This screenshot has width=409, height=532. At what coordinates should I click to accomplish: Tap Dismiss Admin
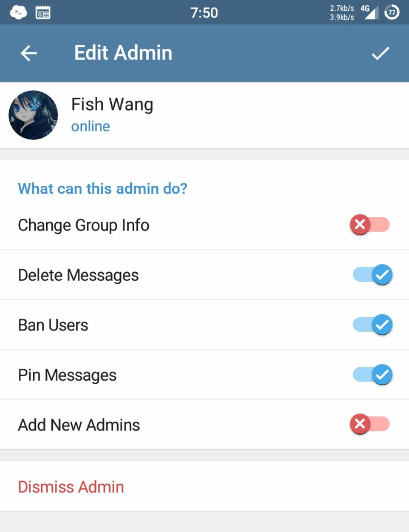[x=71, y=487]
